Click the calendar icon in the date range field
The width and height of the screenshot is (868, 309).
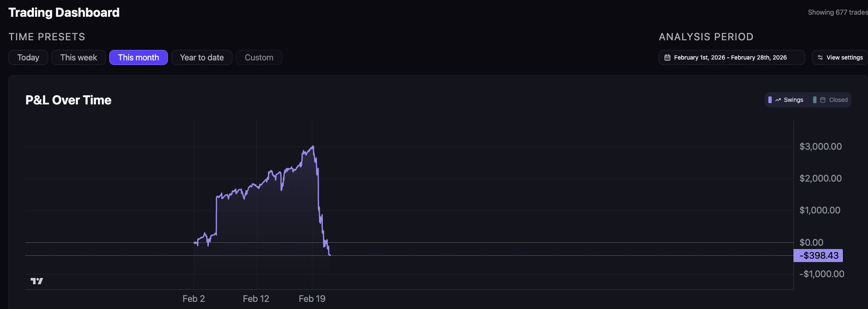[667, 58]
